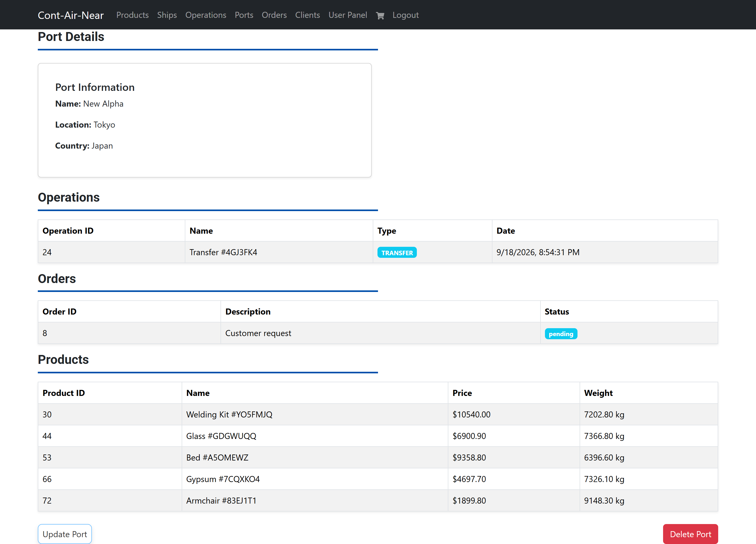The image size is (756, 544).
Task: Click the pending status badge
Action: [561, 334]
